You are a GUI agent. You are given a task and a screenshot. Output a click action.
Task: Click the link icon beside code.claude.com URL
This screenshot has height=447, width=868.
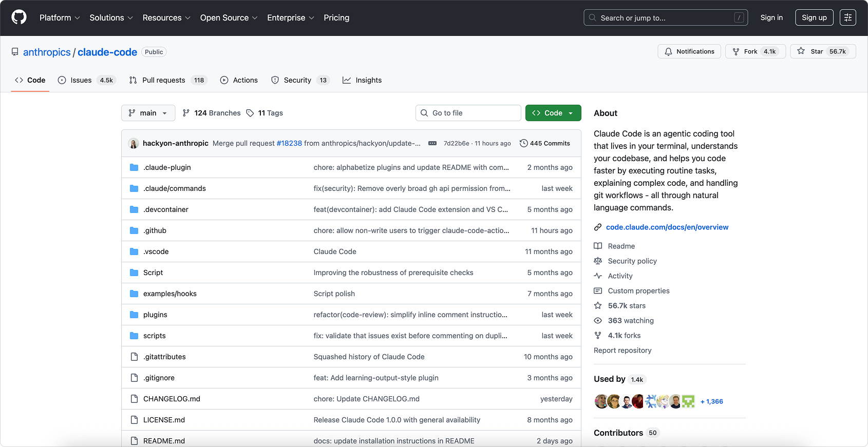tap(598, 227)
